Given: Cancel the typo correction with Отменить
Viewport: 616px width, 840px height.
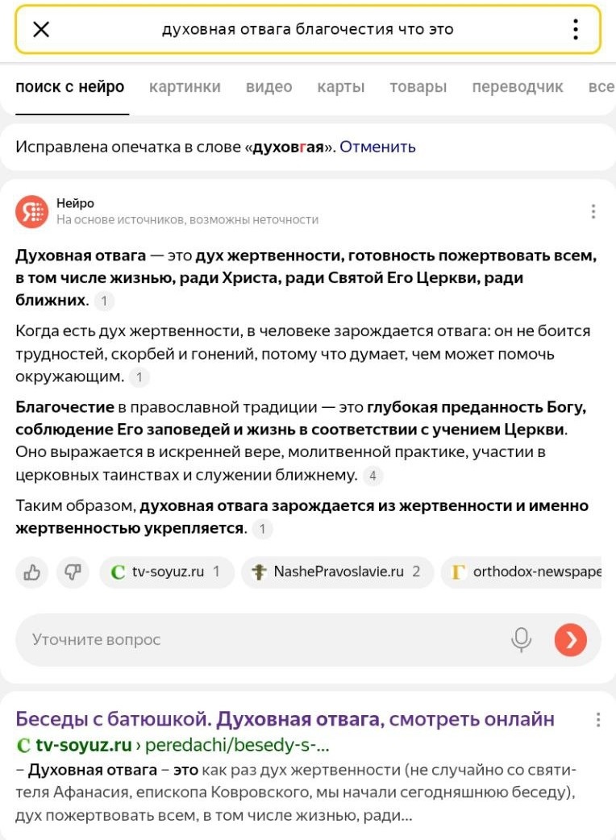Looking at the screenshot, I should (x=379, y=146).
